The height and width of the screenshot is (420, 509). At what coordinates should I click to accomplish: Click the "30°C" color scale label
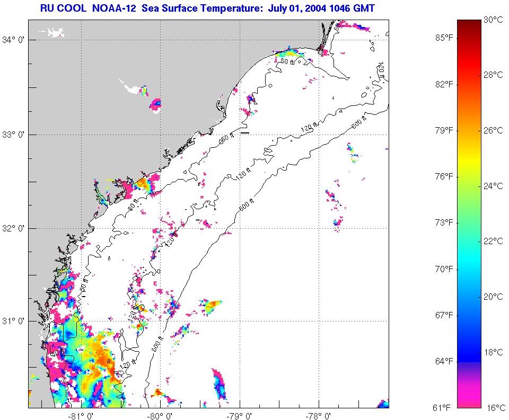[493, 20]
